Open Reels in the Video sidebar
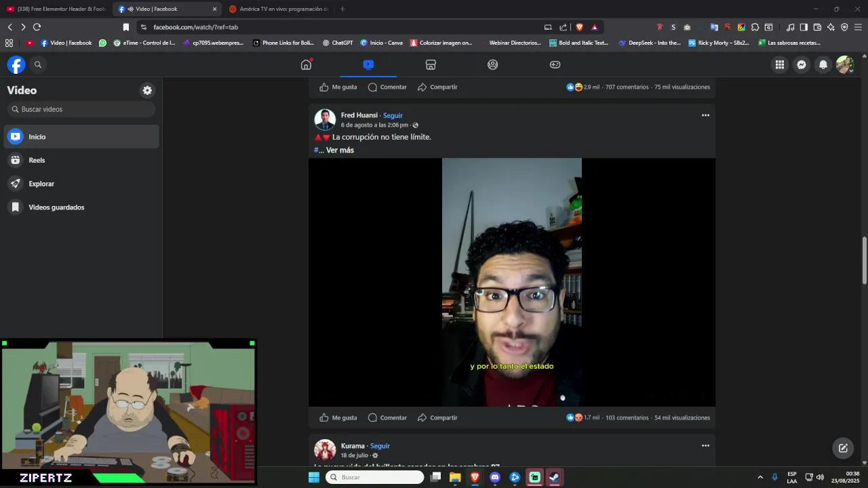 click(x=81, y=160)
